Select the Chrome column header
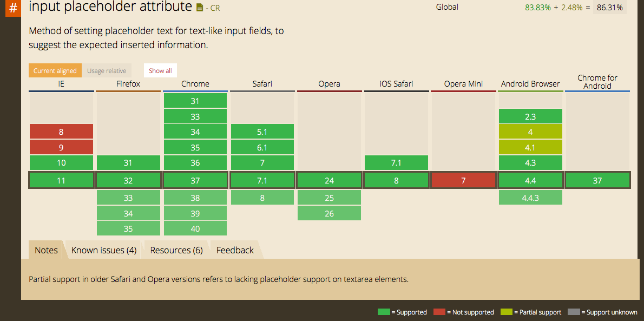 click(195, 84)
